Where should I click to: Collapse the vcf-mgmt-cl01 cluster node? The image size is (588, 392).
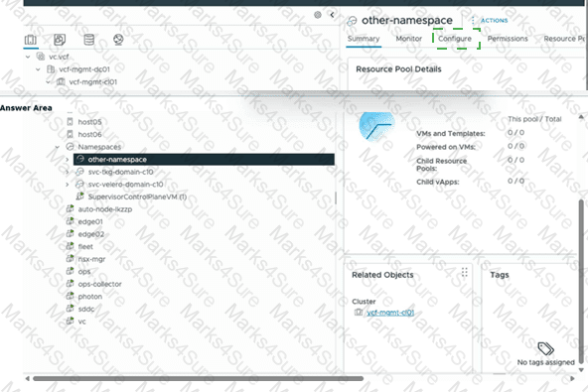pyautogui.click(x=48, y=81)
